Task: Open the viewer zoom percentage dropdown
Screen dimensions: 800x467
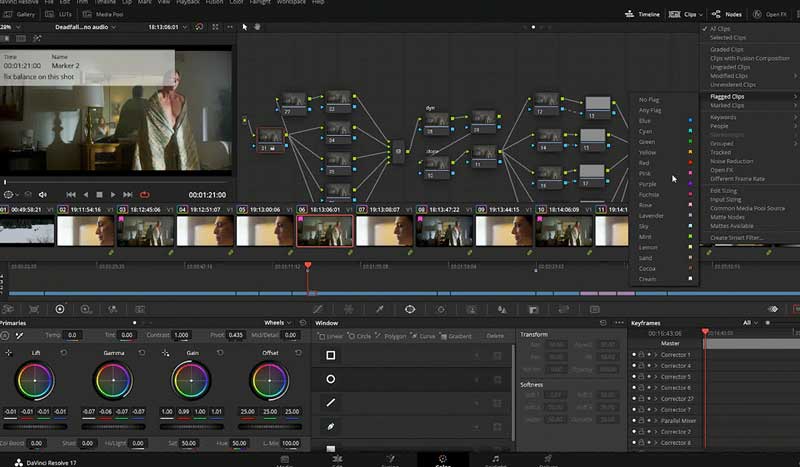Action: (10, 27)
